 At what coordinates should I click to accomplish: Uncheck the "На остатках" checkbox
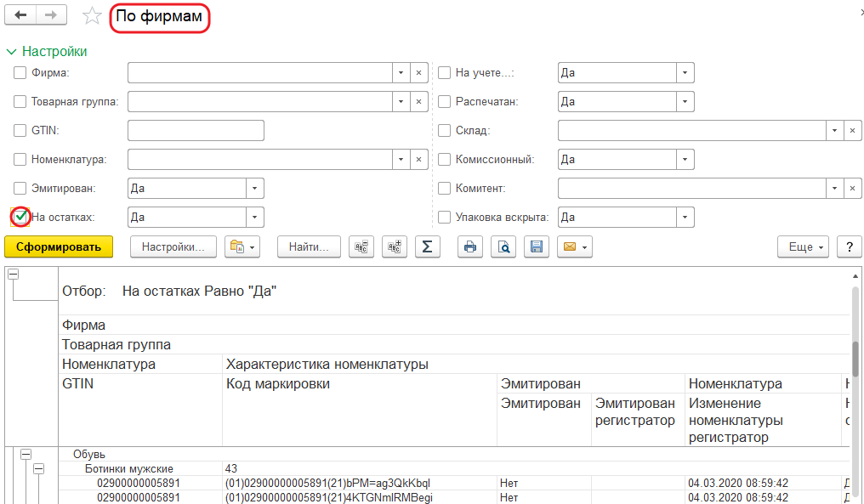tap(20, 218)
